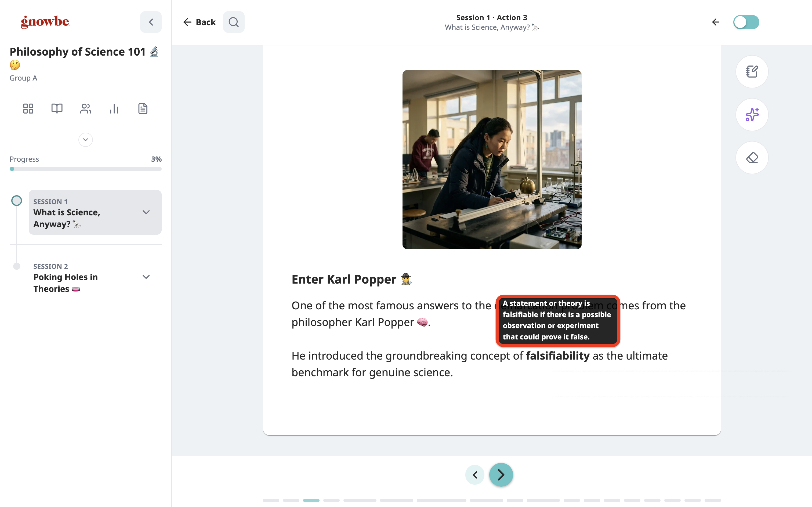
Task: Click the course progress bar
Action: (85, 169)
